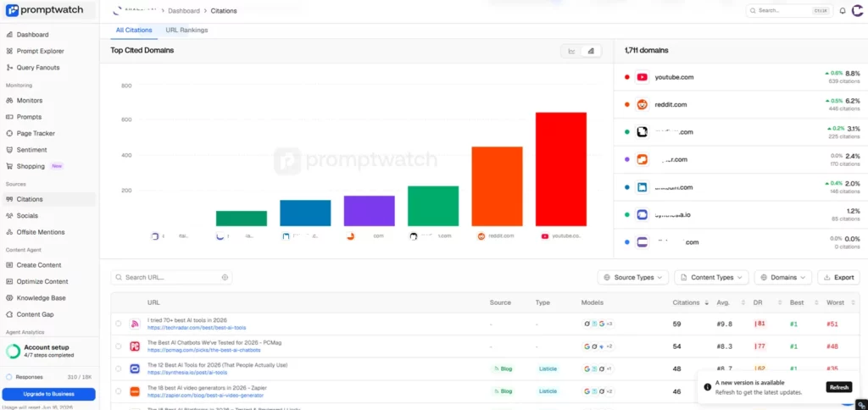The image size is (868, 410).
Task: Click the Export button
Action: 839,277
